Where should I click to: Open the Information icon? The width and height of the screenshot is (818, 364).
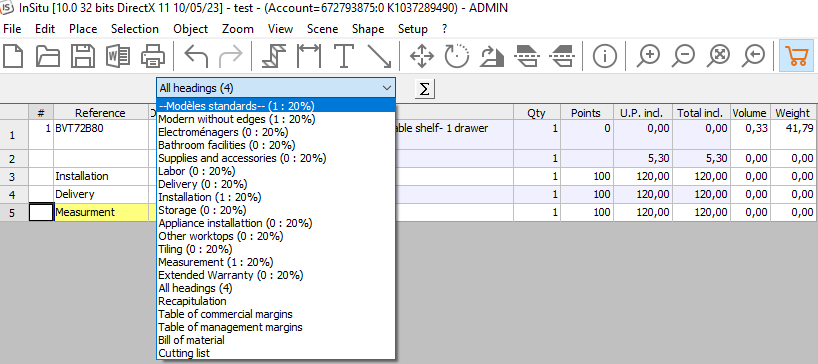pyautogui.click(x=604, y=55)
